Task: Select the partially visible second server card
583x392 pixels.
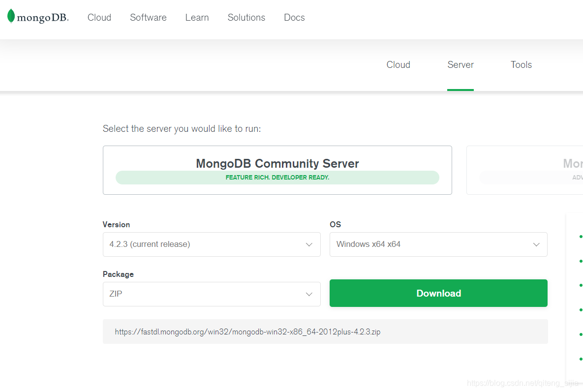Action: pyautogui.click(x=524, y=170)
